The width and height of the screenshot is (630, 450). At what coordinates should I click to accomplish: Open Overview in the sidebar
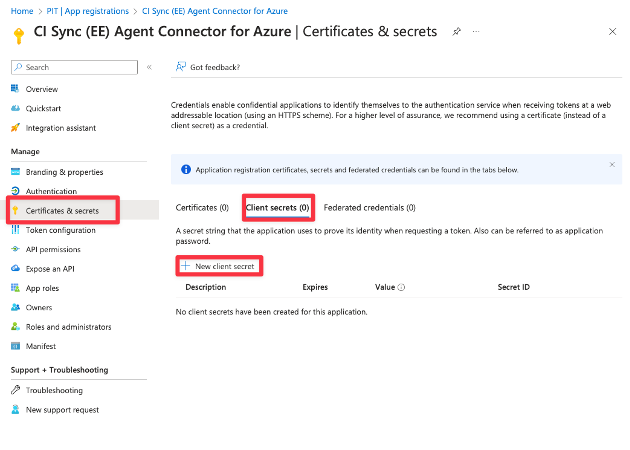[42, 89]
